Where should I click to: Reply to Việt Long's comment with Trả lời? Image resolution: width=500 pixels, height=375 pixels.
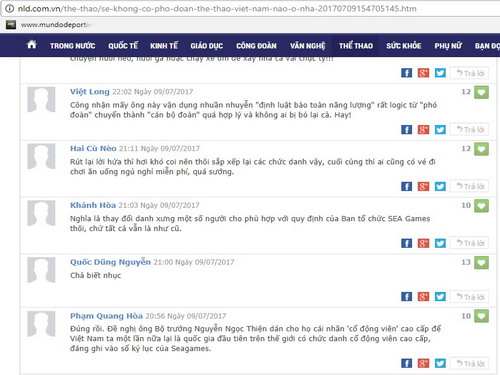coord(469,129)
